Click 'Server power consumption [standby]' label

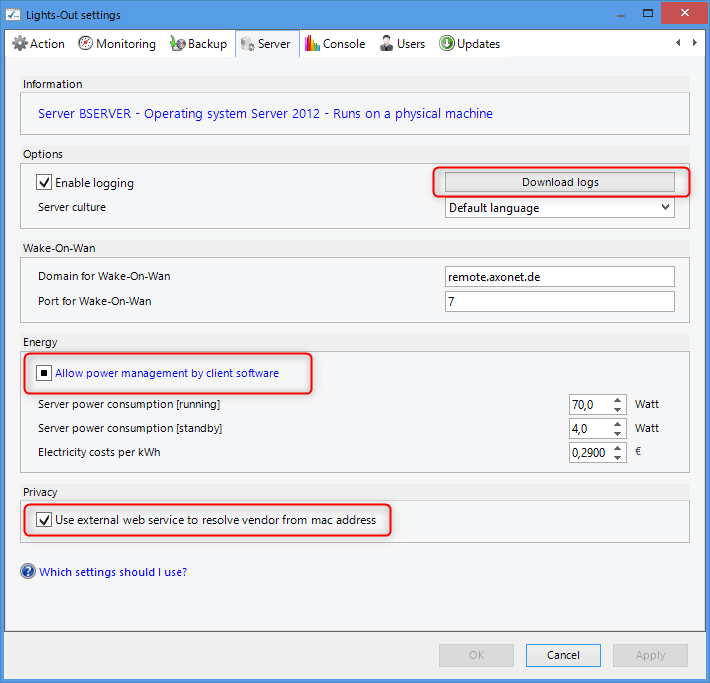click(130, 428)
